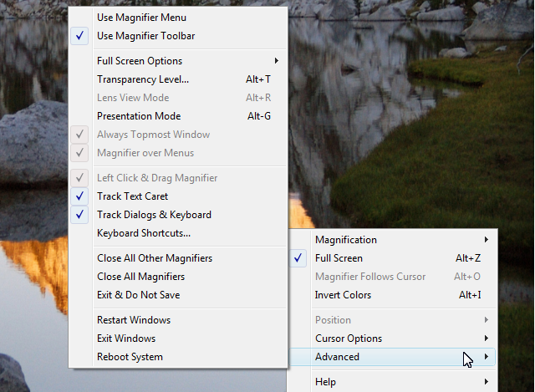Toggle Use Magnifier Toolbar checkmark

[145, 36]
